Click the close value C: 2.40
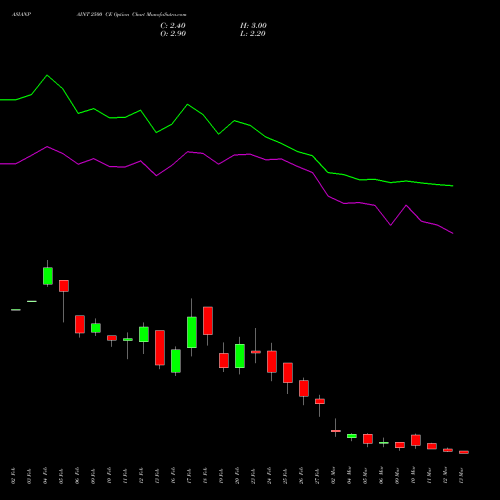 point(173,26)
